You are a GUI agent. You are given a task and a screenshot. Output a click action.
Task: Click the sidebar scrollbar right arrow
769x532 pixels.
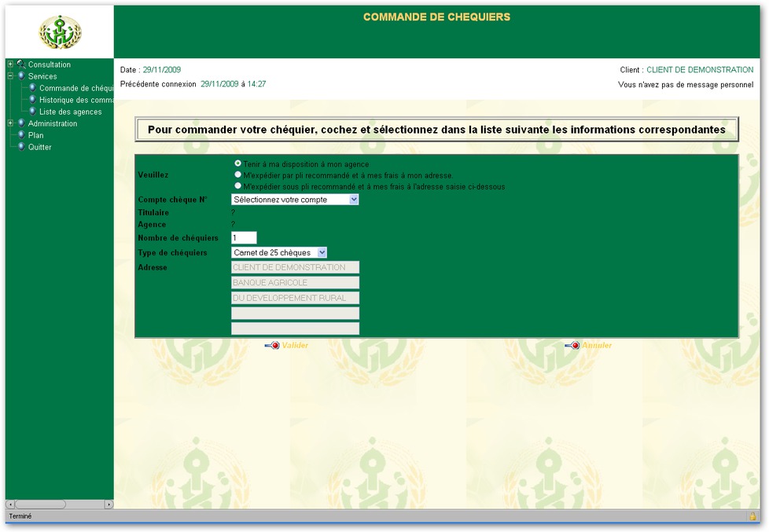(x=109, y=504)
